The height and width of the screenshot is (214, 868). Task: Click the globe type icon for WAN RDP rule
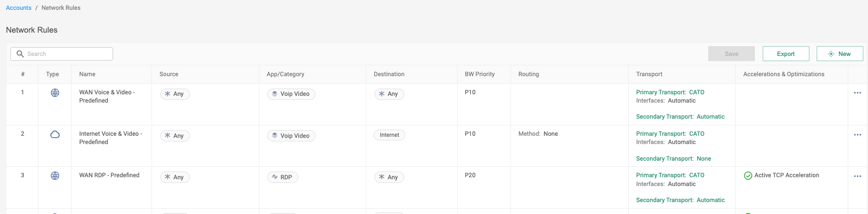point(54,176)
